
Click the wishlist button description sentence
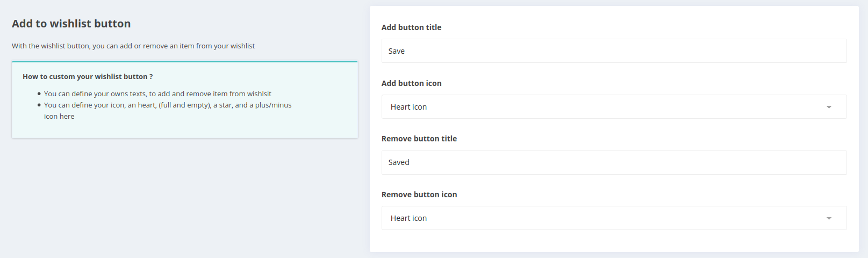point(133,46)
